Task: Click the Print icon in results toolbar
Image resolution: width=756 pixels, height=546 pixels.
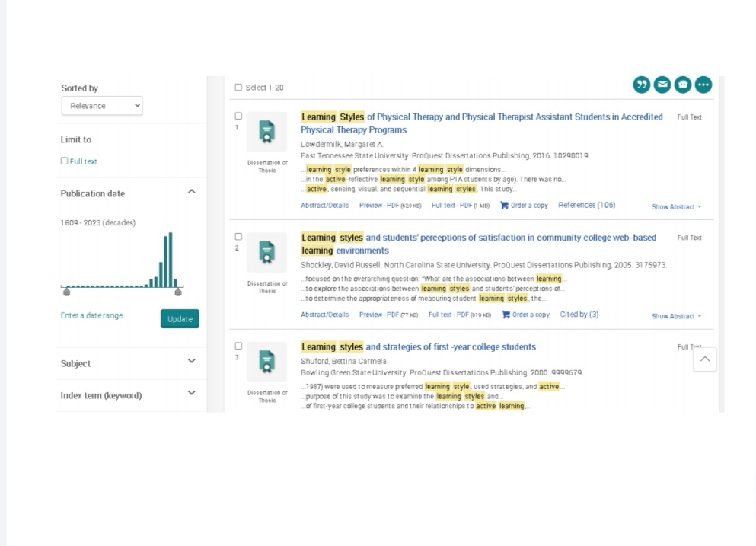Action: pos(683,85)
